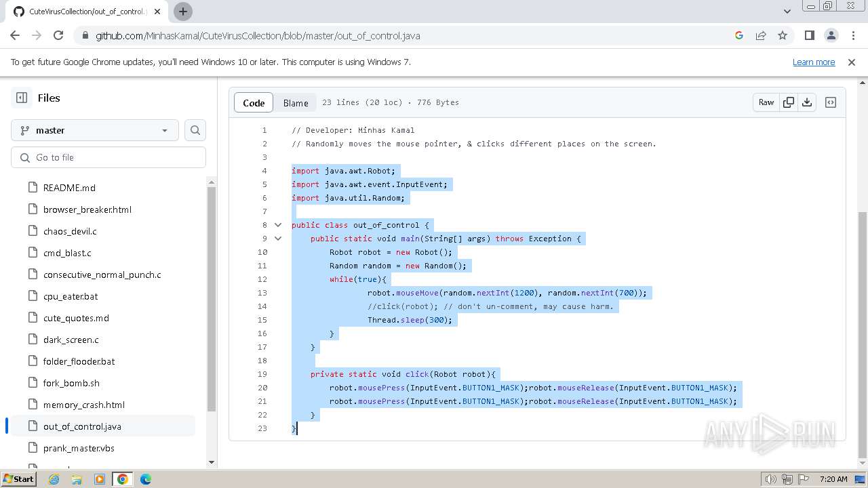
Task: Click the page vertical scrollbar
Action: [863, 334]
